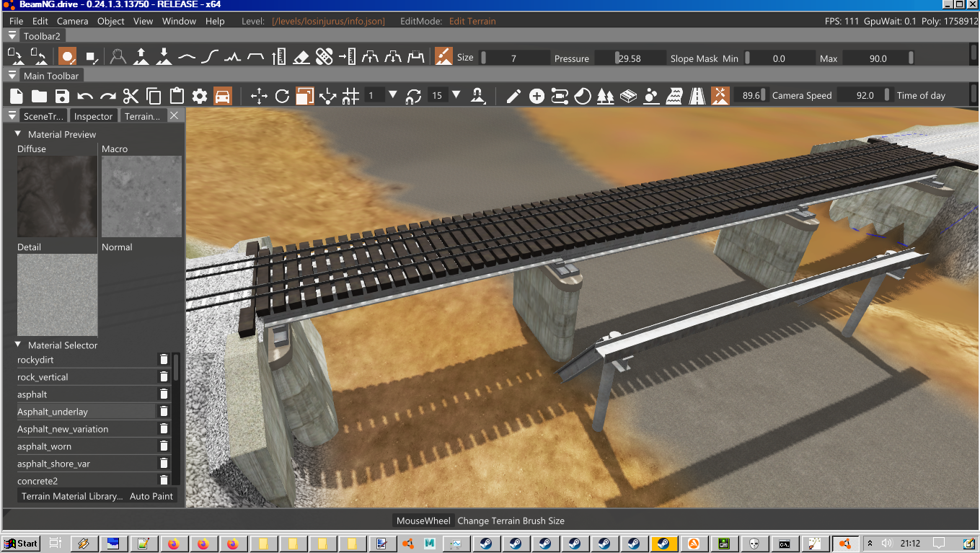Viewport: 980px width, 553px height.
Task: Delete the asphalt_worn material via trash icon
Action: (164, 446)
